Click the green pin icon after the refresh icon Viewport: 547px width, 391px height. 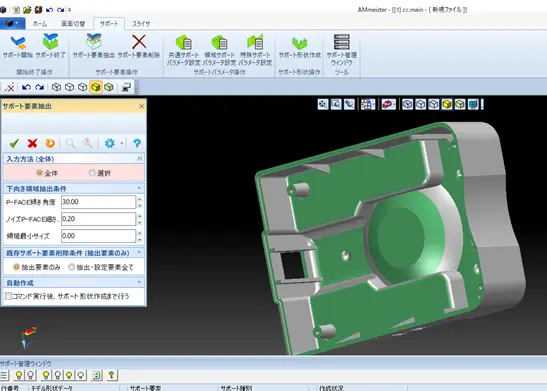tap(112, 375)
